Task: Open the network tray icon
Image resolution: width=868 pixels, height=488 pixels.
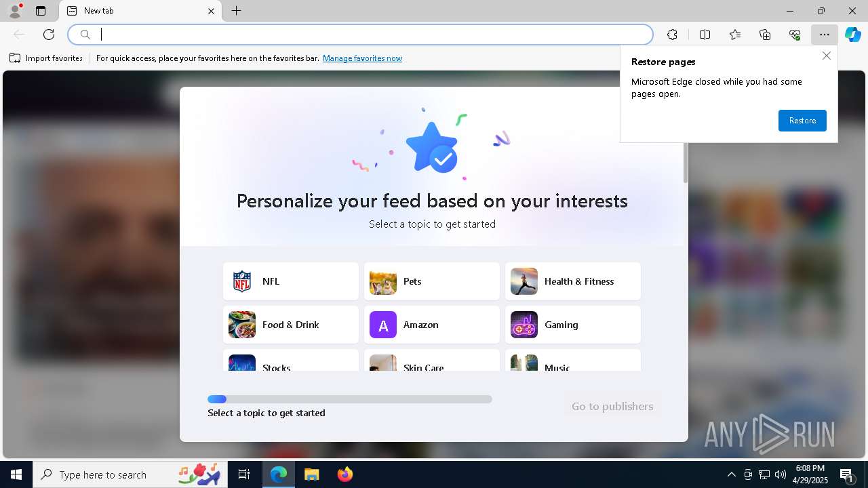Action: coord(764,474)
